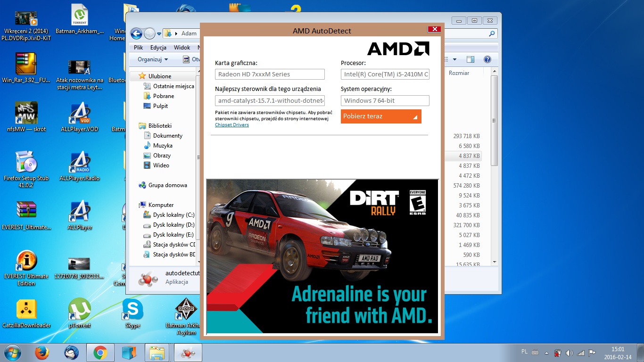Launch the µTorrent desktop shortcut
The height and width of the screenshot is (362, 644).
[80, 309]
